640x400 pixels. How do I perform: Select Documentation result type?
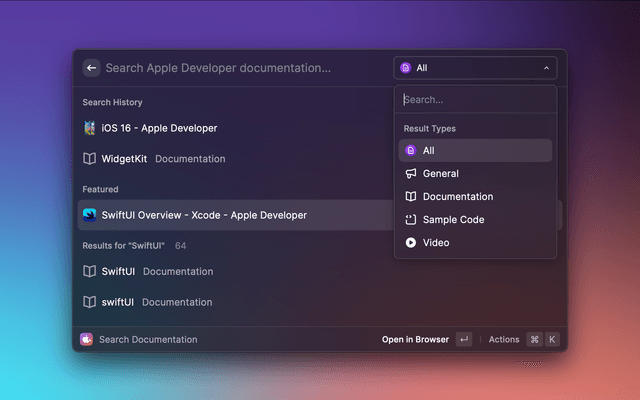(457, 197)
